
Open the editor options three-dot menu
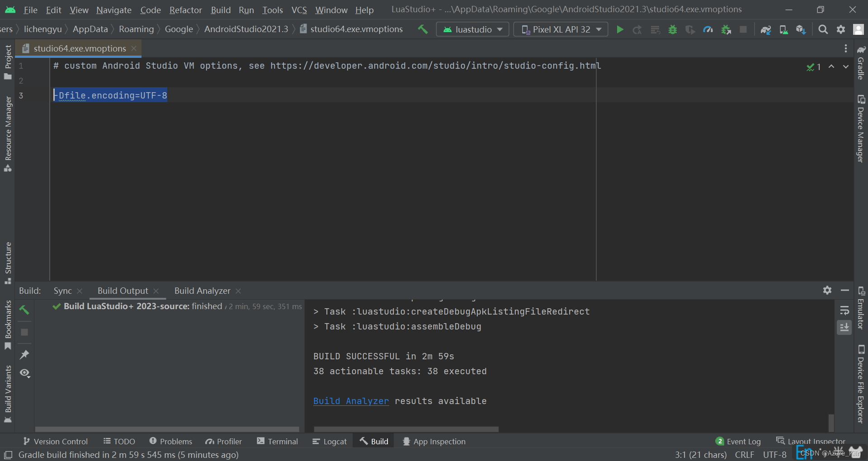(845, 48)
